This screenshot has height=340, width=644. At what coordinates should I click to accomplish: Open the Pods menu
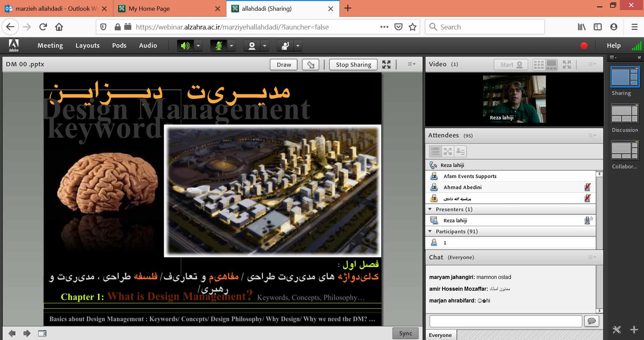119,46
